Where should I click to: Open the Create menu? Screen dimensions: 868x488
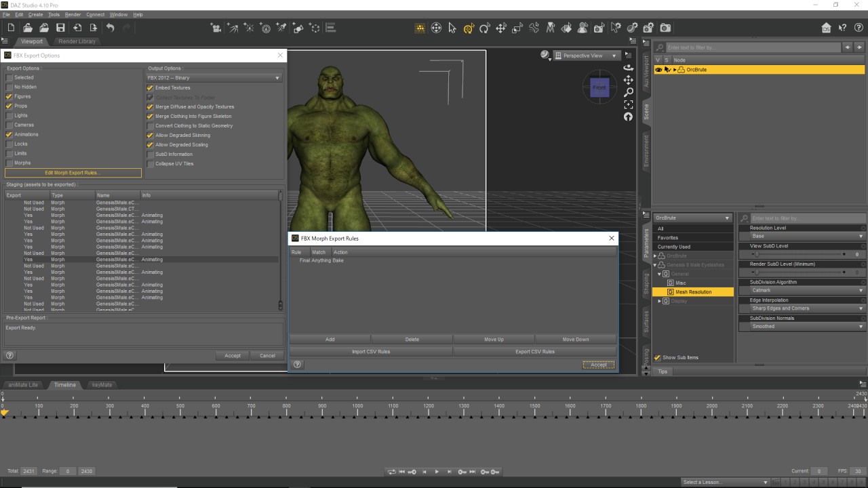coord(36,14)
